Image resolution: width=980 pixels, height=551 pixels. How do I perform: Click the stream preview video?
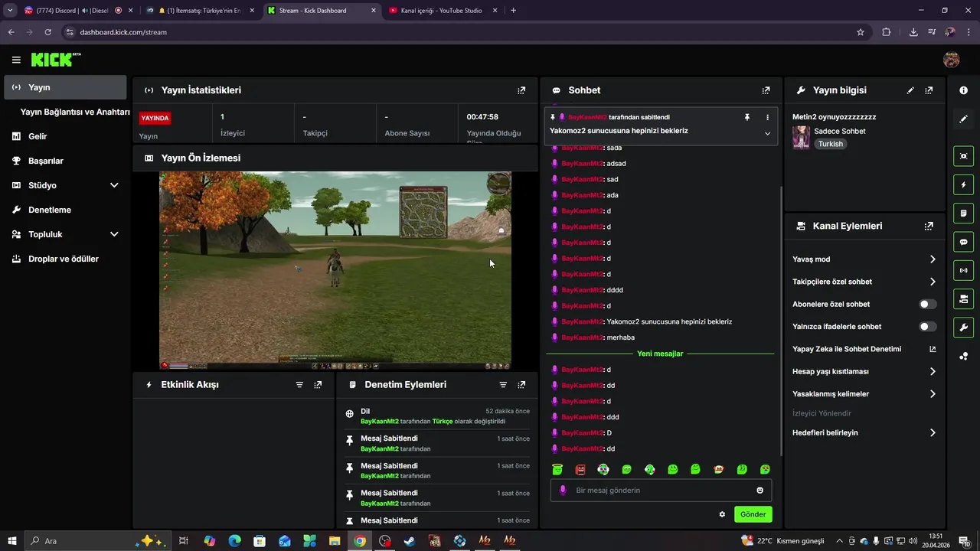pos(335,270)
